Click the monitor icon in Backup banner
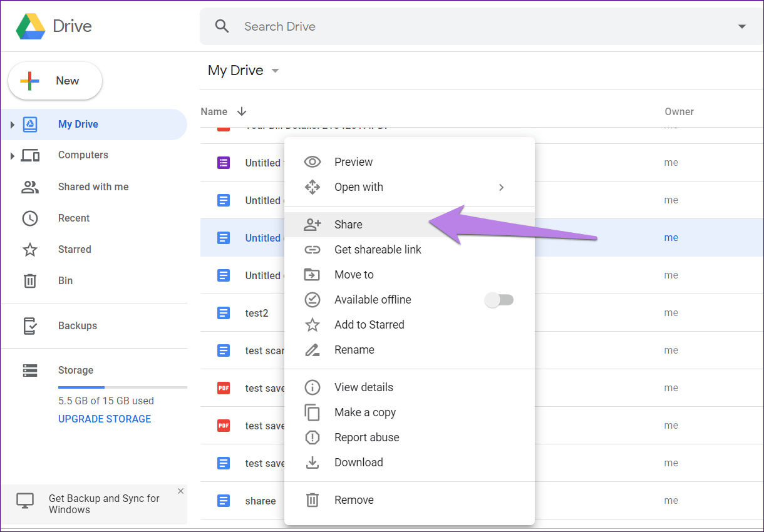Viewport: 764px width, 532px height. click(25, 501)
